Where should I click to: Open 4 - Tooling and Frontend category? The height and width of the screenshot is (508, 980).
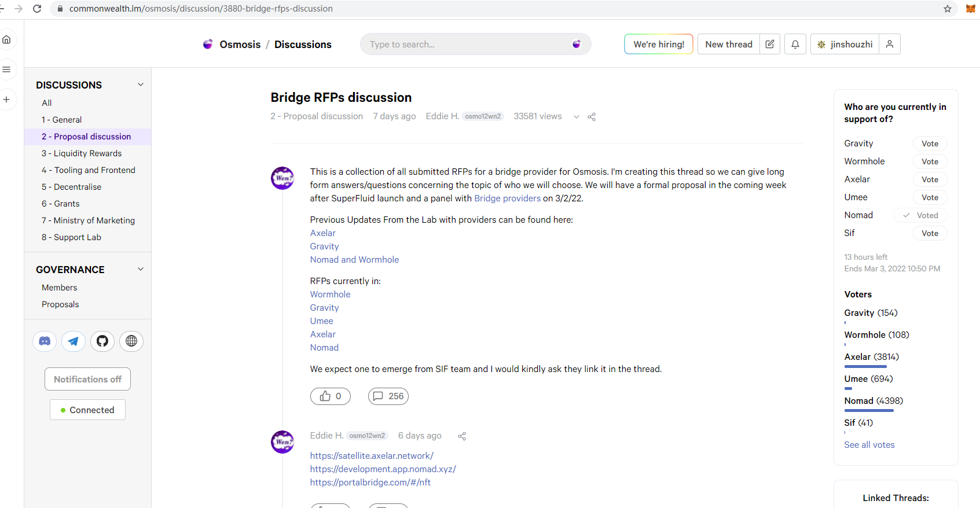(x=87, y=170)
